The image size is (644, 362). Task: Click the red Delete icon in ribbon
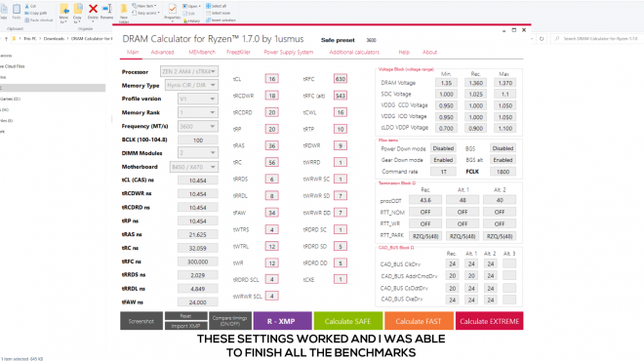coord(93,9)
